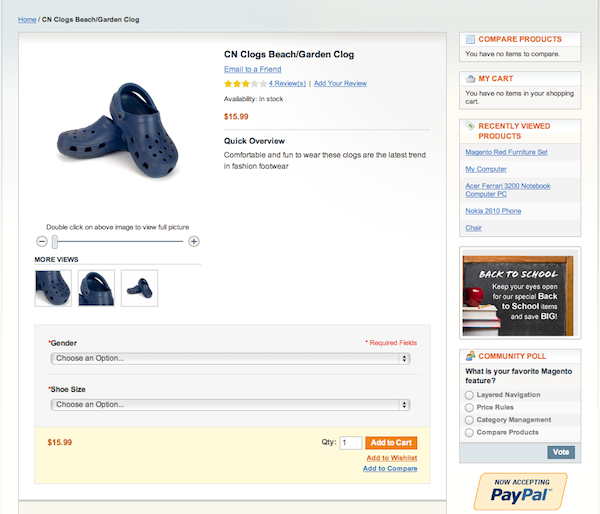Click the zoom out minus icon
Viewport: 600px width, 514px height.
[42, 241]
